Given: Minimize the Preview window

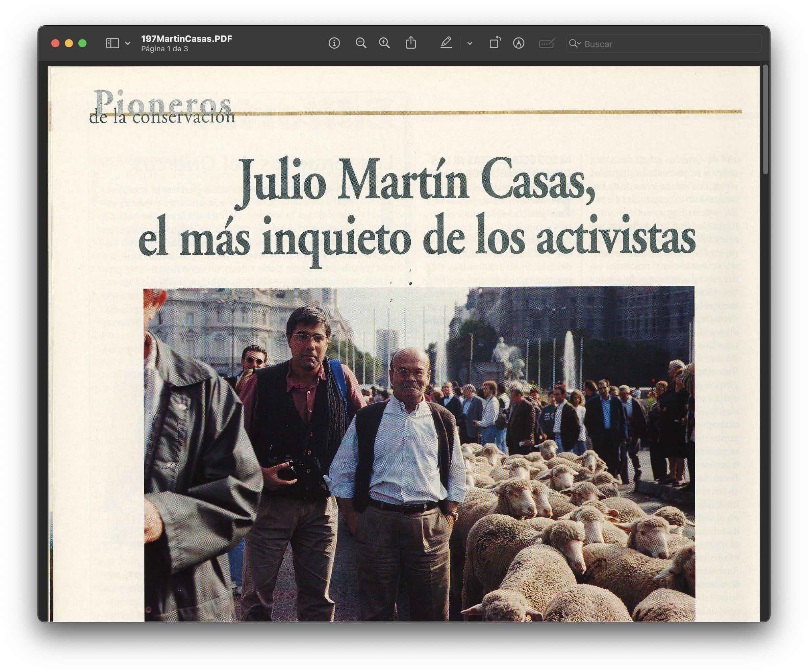Looking at the screenshot, I should pyautogui.click(x=69, y=44).
